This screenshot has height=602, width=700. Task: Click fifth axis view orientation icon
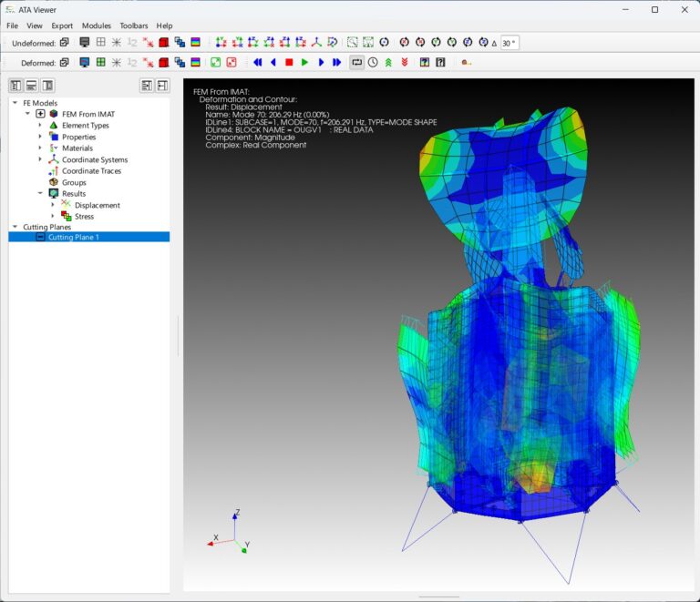pyautogui.click(x=284, y=43)
